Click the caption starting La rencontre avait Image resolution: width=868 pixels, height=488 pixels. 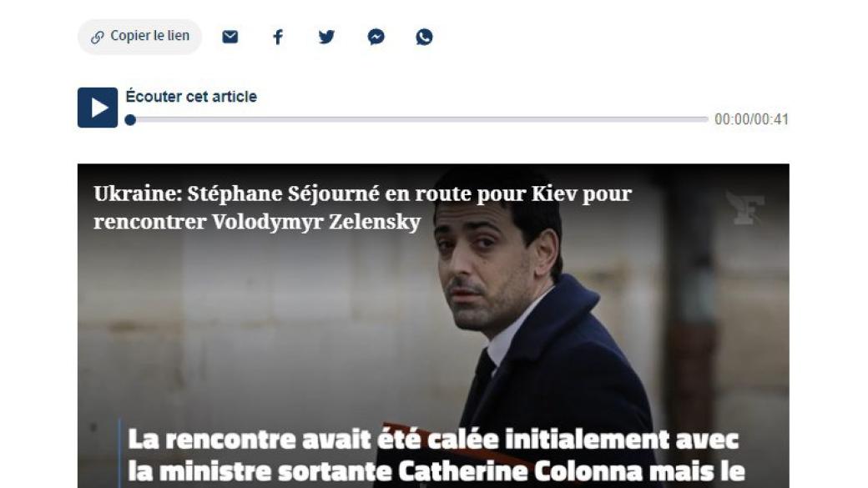click(433, 440)
